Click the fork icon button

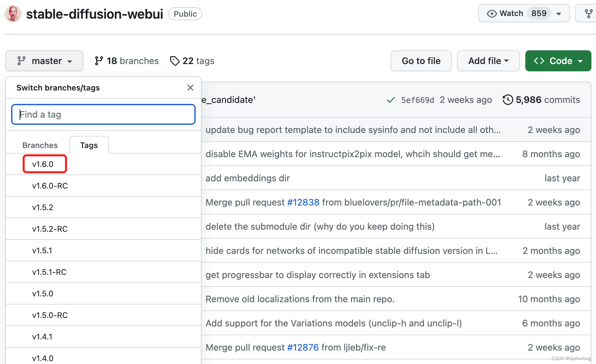point(588,13)
